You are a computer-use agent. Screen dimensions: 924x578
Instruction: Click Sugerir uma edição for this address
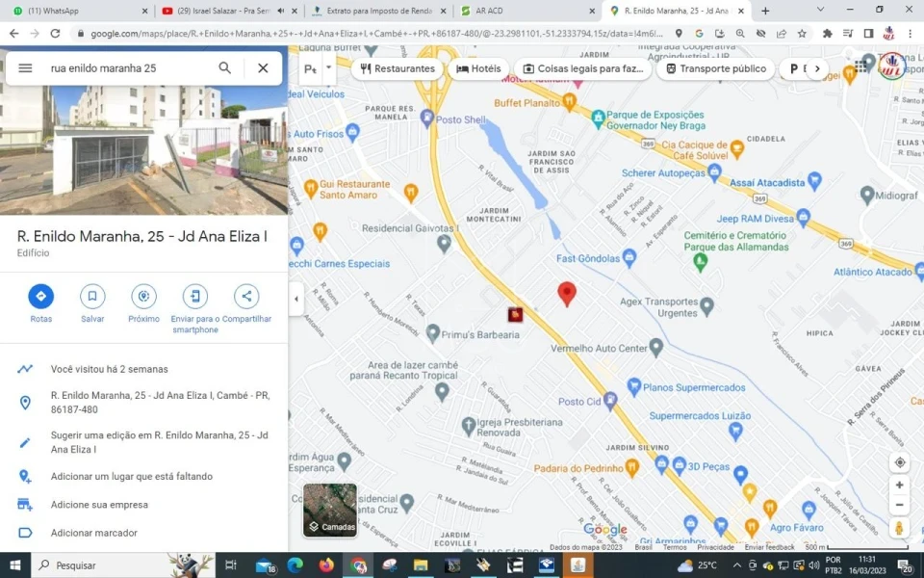143,442
